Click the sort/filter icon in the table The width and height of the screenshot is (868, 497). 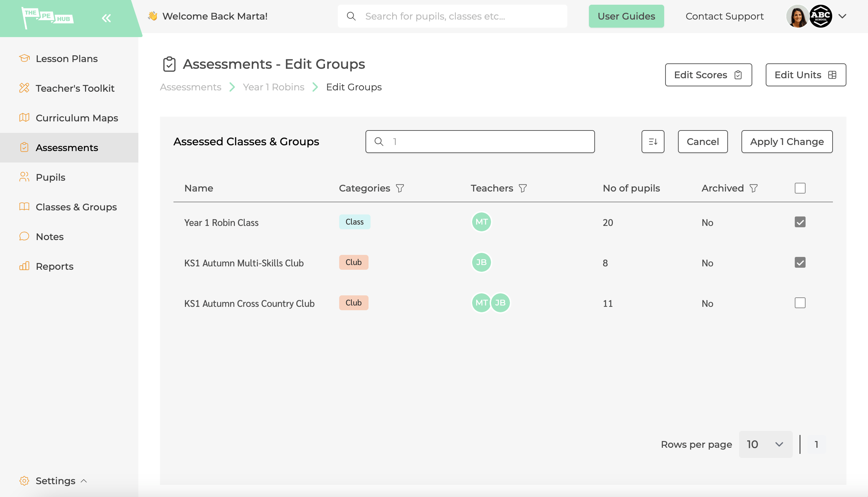pyautogui.click(x=653, y=141)
